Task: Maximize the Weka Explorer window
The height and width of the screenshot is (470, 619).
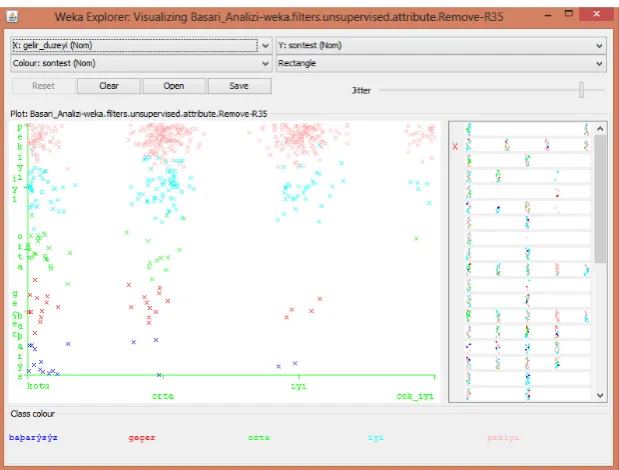Action: click(568, 14)
